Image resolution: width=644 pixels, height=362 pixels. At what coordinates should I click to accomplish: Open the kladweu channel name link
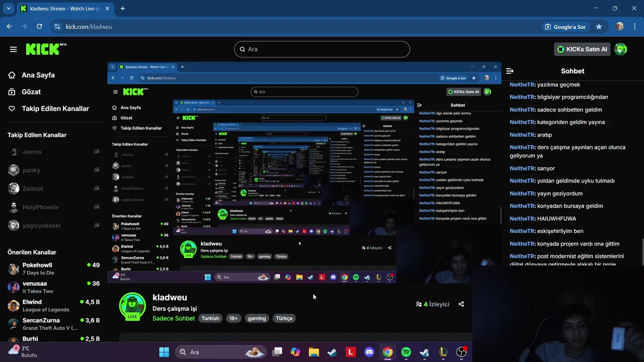[x=170, y=298]
